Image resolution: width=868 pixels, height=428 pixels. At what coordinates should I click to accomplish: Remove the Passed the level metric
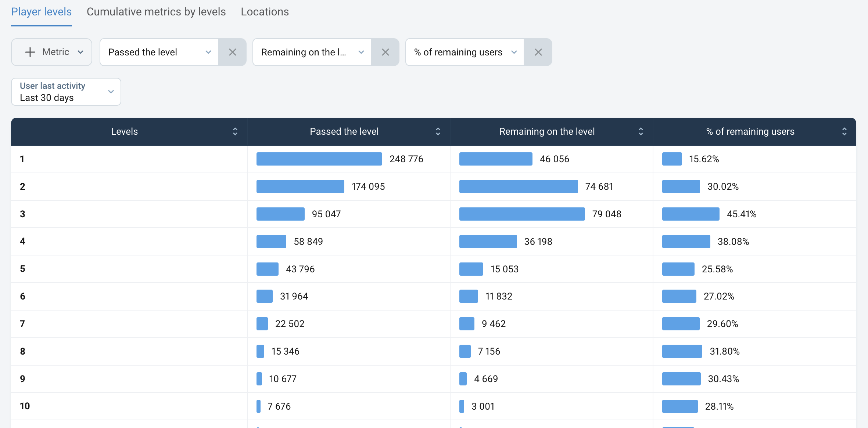coord(232,52)
